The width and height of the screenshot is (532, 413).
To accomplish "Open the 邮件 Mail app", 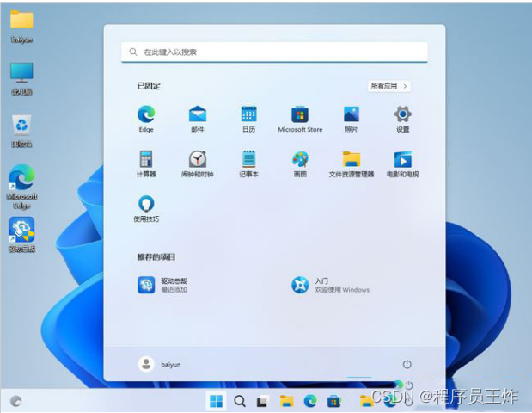I will 198,120.
